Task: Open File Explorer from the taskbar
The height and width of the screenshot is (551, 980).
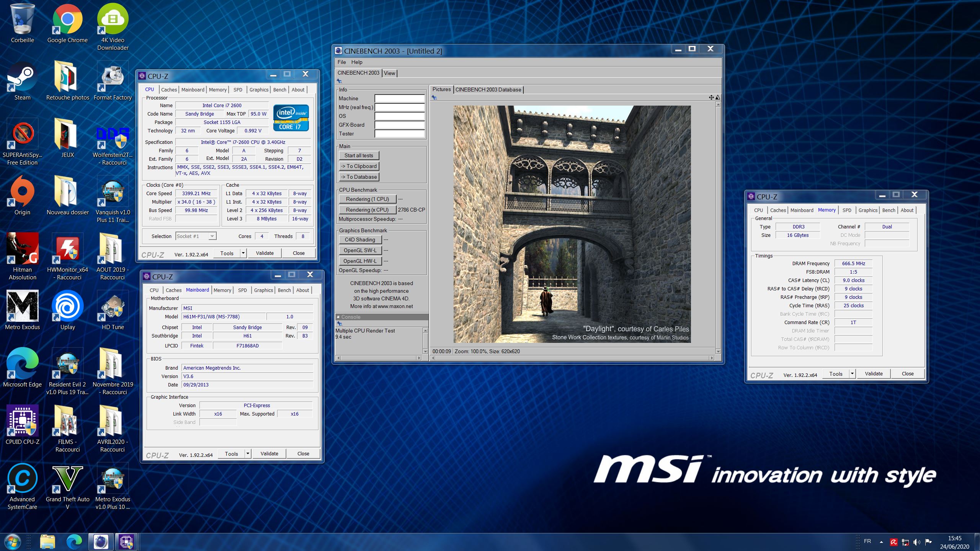Action: click(48, 542)
